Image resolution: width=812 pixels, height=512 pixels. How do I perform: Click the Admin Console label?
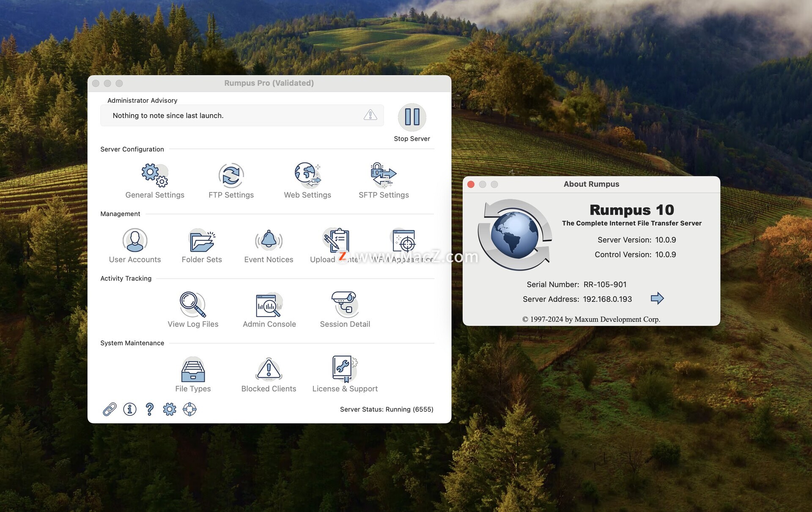269,324
